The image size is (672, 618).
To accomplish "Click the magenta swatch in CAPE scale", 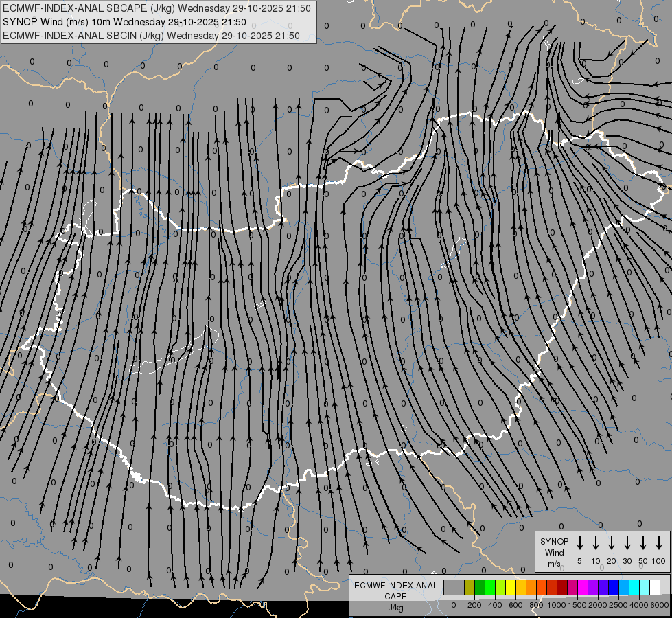I will pyautogui.click(x=583, y=587).
